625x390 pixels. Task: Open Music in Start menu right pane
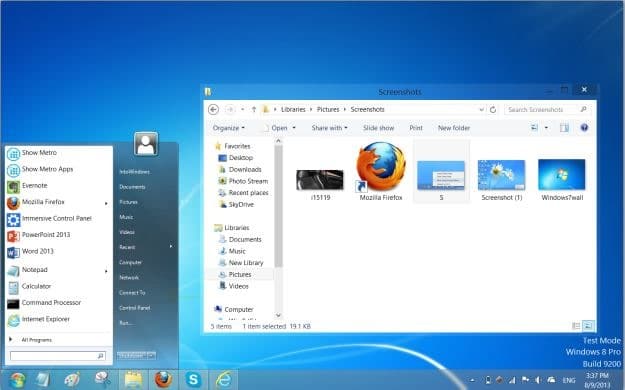(126, 217)
